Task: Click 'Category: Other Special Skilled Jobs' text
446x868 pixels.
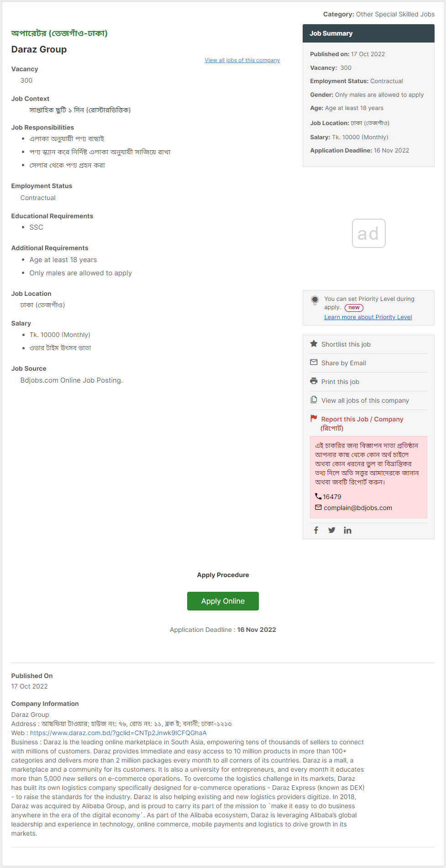Action: [379, 14]
